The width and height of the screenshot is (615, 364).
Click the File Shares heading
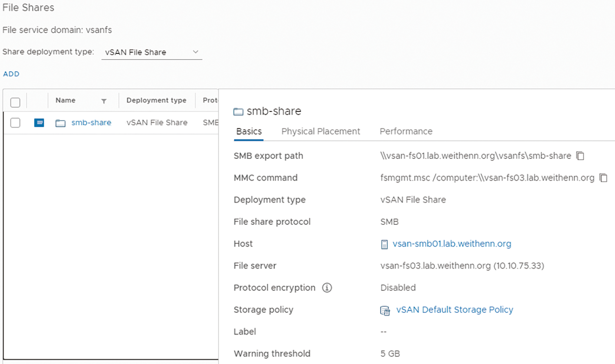(28, 8)
